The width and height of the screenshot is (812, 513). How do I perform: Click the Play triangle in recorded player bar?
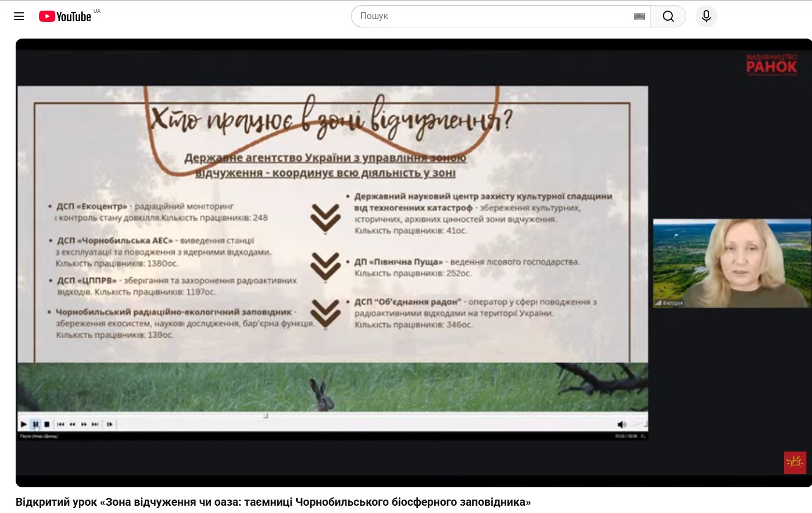click(x=23, y=424)
